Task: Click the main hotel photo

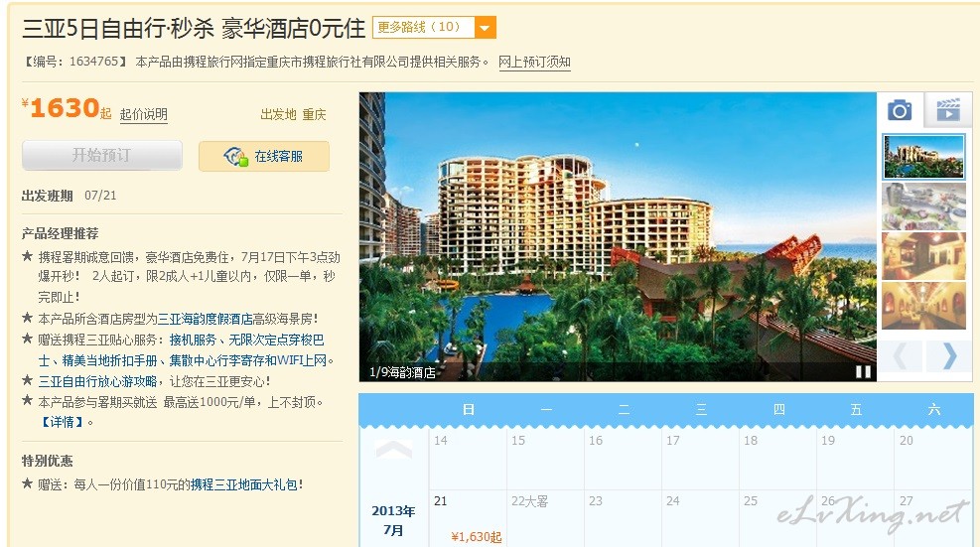Action: (618, 236)
